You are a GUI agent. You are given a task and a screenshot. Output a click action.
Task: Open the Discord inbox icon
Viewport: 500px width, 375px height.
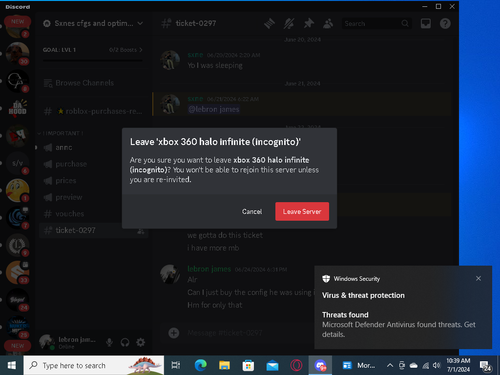click(426, 23)
